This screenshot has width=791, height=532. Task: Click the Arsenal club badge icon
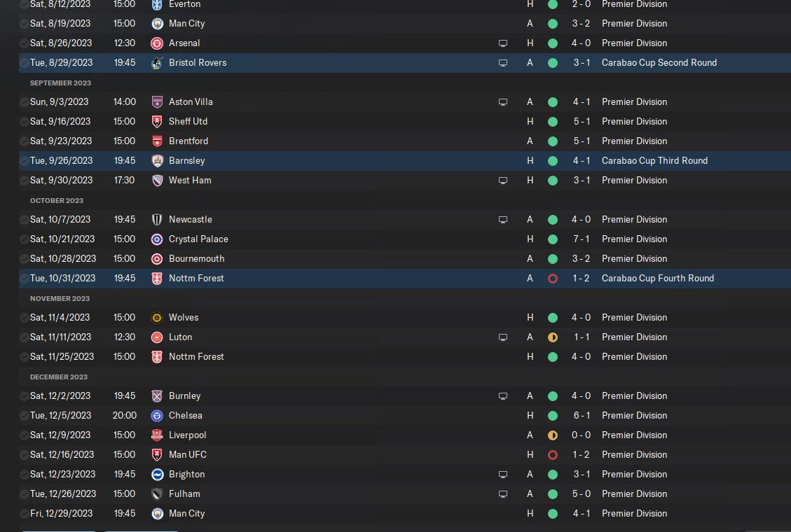157,43
